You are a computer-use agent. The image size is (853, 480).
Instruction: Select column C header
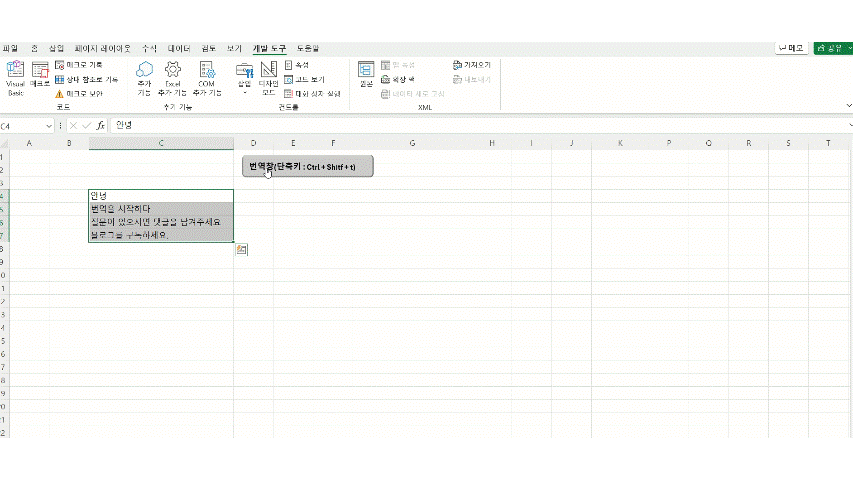(161, 143)
